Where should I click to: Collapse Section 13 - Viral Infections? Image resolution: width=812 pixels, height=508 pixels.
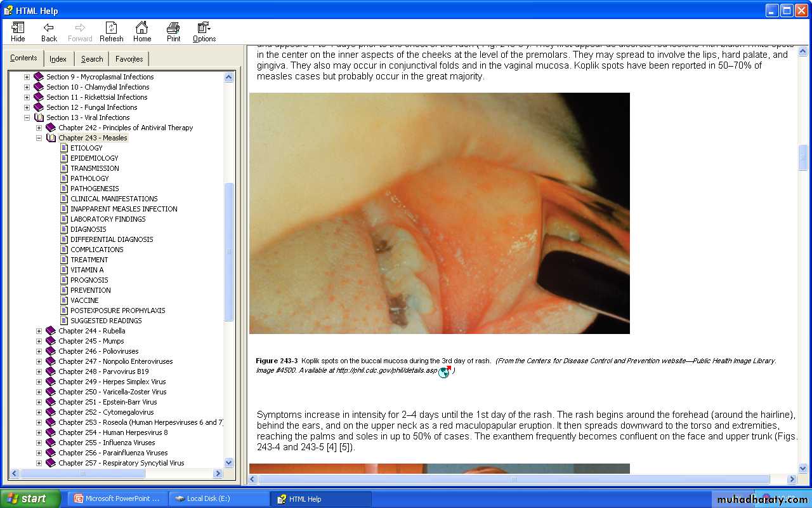[x=27, y=117]
